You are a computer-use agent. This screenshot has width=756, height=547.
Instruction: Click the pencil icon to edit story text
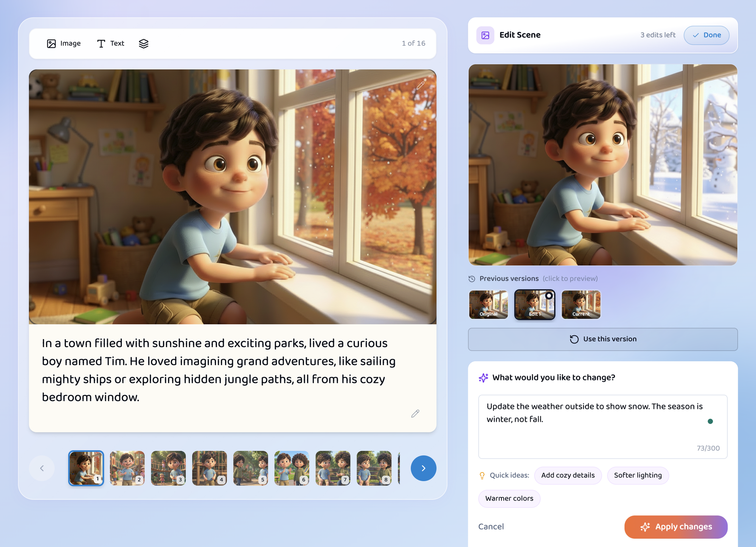click(415, 414)
